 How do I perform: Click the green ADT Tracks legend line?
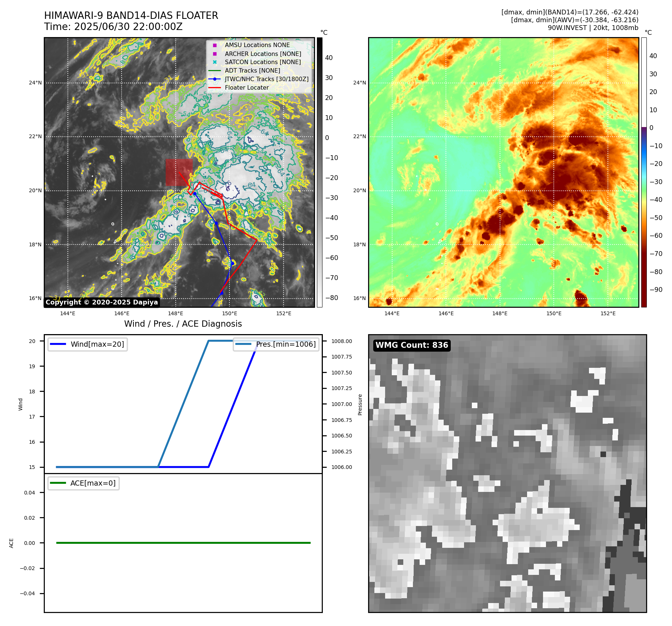[215, 70]
